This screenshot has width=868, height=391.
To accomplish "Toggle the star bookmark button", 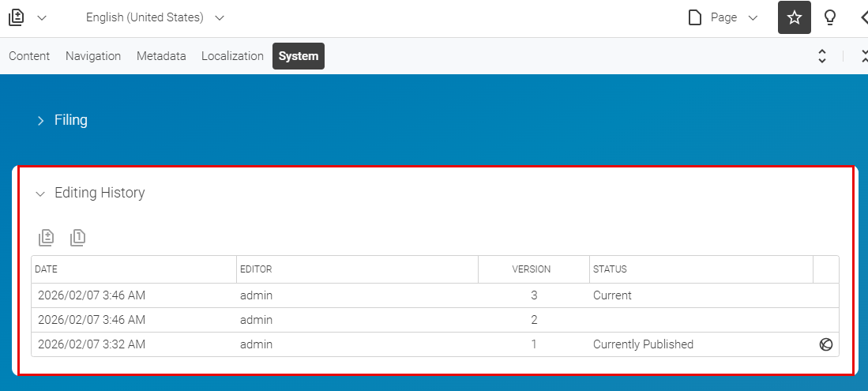I will click(794, 17).
